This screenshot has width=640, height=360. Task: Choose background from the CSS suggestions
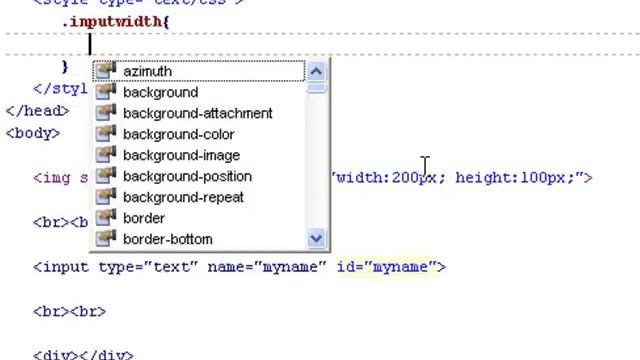tap(199, 92)
